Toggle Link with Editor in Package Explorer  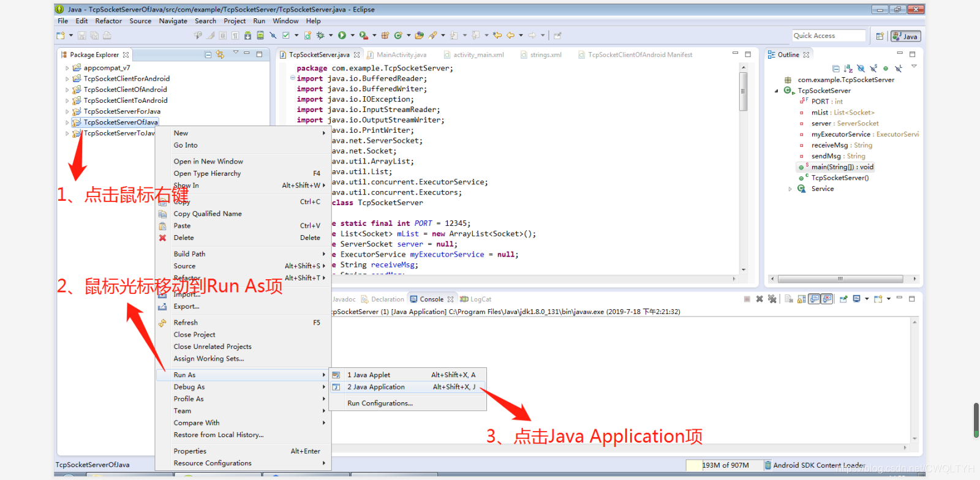220,54
